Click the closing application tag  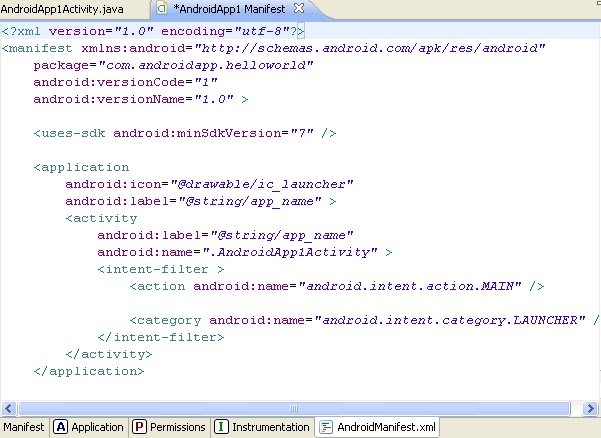(x=89, y=371)
